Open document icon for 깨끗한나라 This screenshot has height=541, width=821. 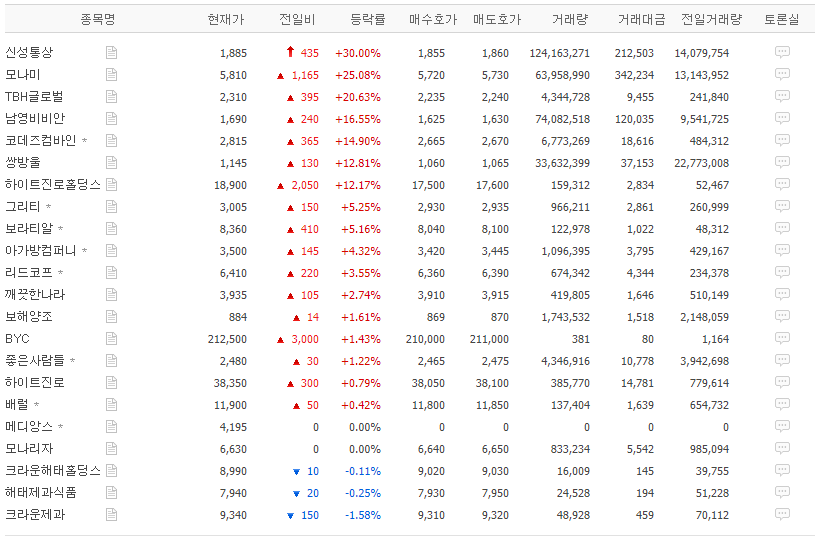(112, 294)
